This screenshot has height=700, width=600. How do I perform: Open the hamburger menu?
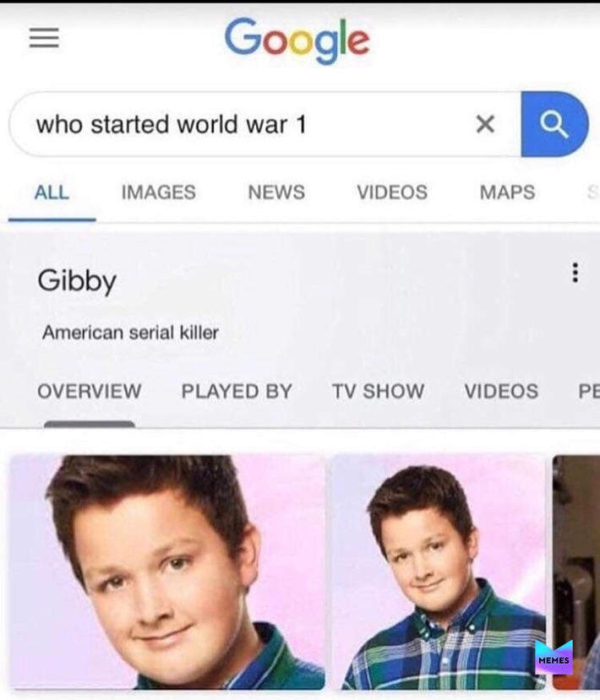coord(44,38)
